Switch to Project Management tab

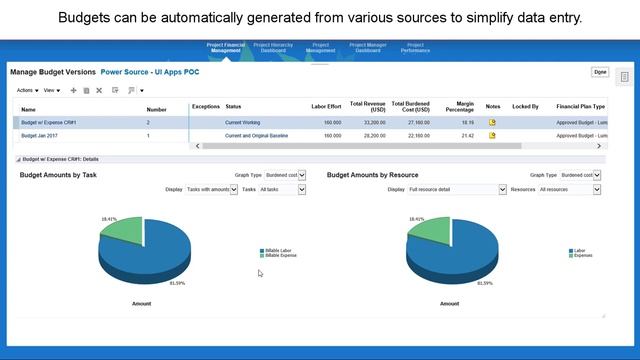[x=320, y=48]
